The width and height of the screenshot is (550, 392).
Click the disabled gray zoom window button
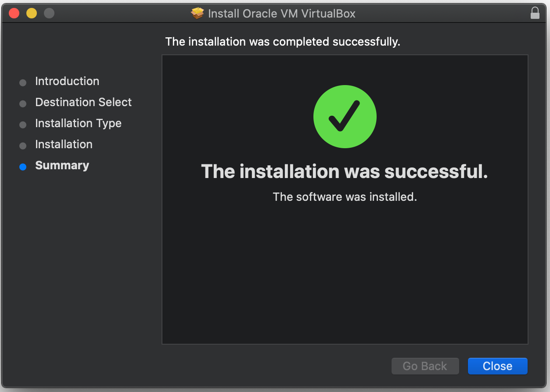(x=49, y=13)
